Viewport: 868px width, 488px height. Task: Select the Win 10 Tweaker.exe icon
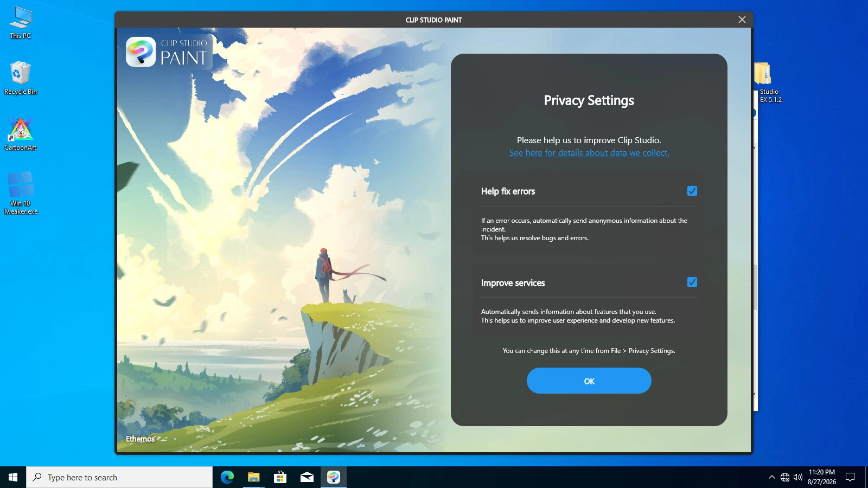click(21, 193)
